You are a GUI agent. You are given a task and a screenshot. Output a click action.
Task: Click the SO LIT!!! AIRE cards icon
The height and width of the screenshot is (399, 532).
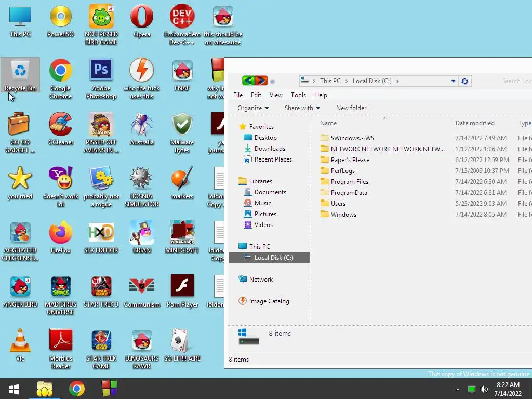(182, 345)
